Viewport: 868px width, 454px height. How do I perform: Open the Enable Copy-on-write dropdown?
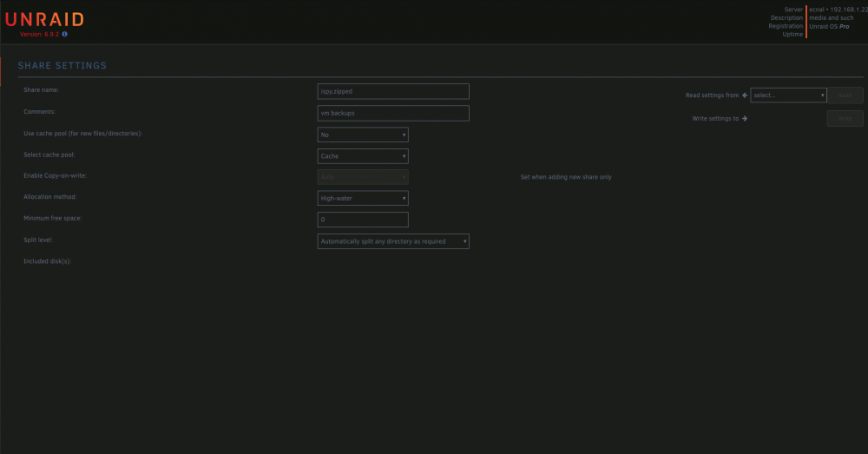(x=363, y=177)
